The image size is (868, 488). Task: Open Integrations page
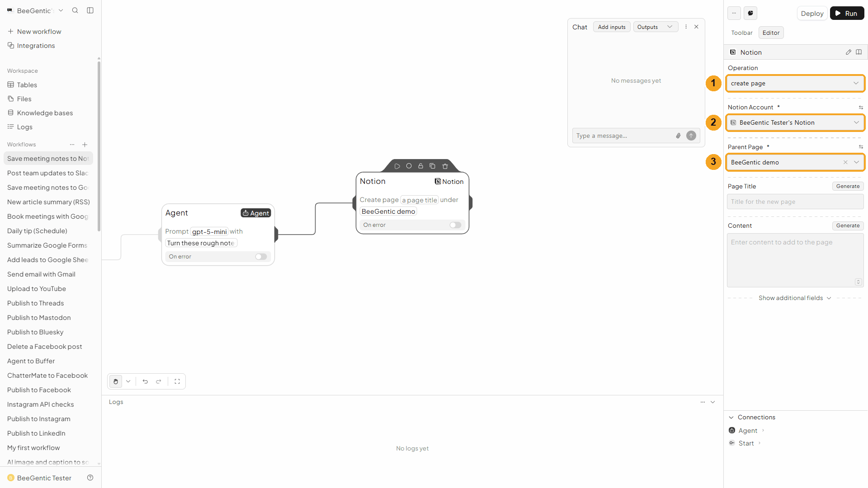click(36, 46)
